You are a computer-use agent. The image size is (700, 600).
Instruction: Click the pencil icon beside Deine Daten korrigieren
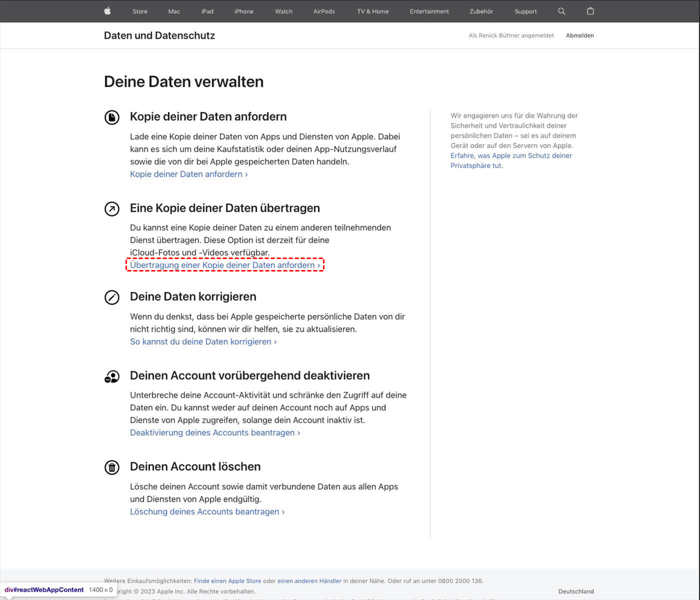click(x=111, y=297)
